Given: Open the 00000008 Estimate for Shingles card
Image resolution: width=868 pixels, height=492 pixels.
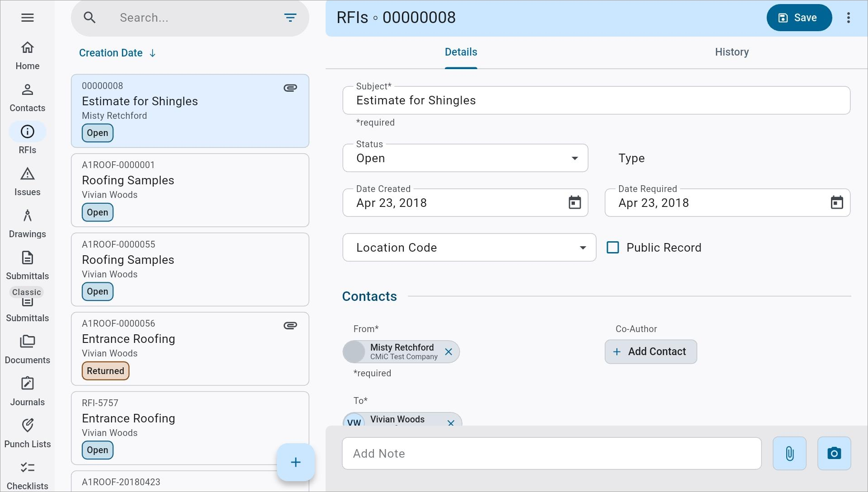Looking at the screenshot, I should tap(190, 111).
